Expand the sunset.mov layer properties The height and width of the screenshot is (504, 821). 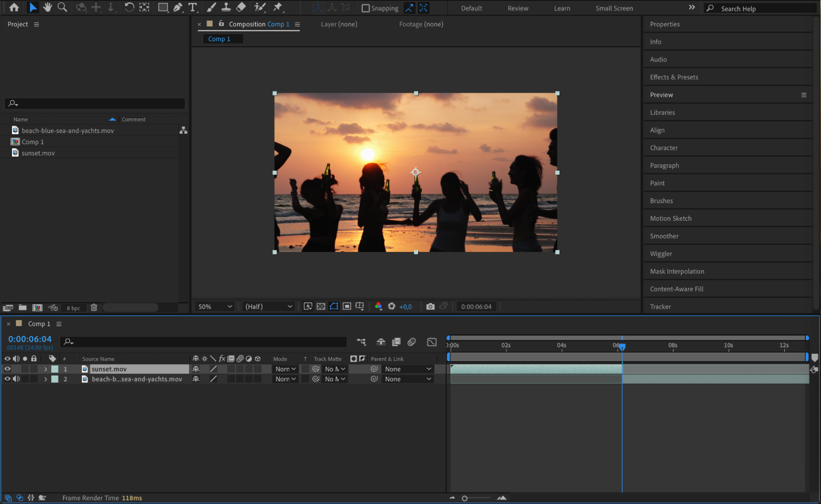(46, 369)
